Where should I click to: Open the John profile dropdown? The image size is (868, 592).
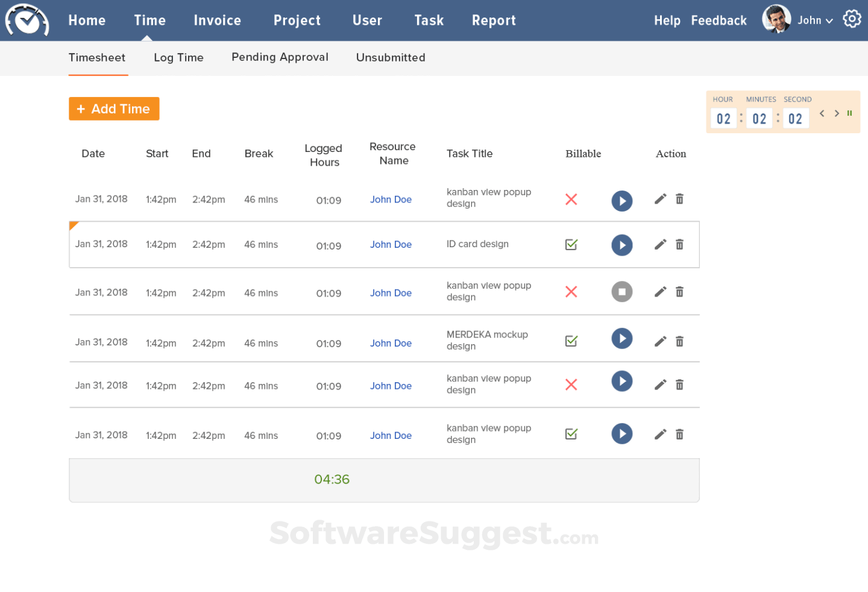click(813, 20)
